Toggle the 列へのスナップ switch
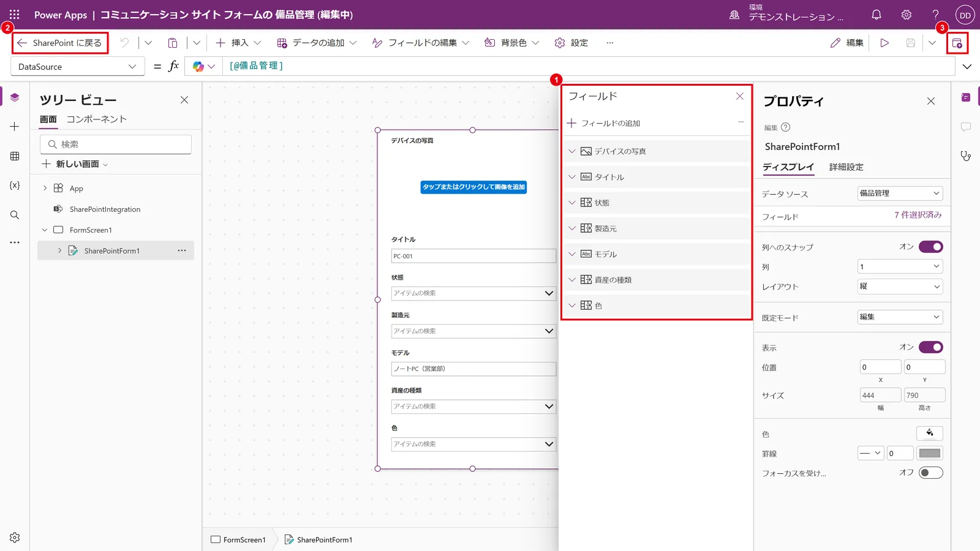Viewport: 980px width, 551px height. coord(931,247)
